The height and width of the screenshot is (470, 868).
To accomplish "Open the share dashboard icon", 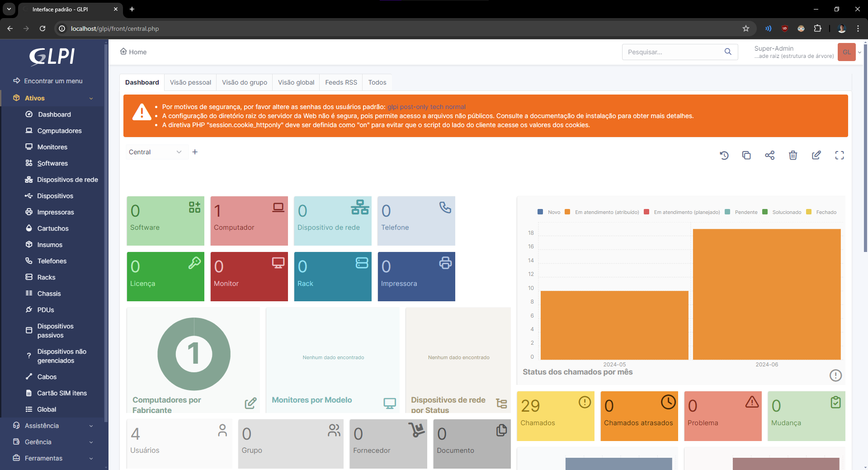I will tap(769, 156).
